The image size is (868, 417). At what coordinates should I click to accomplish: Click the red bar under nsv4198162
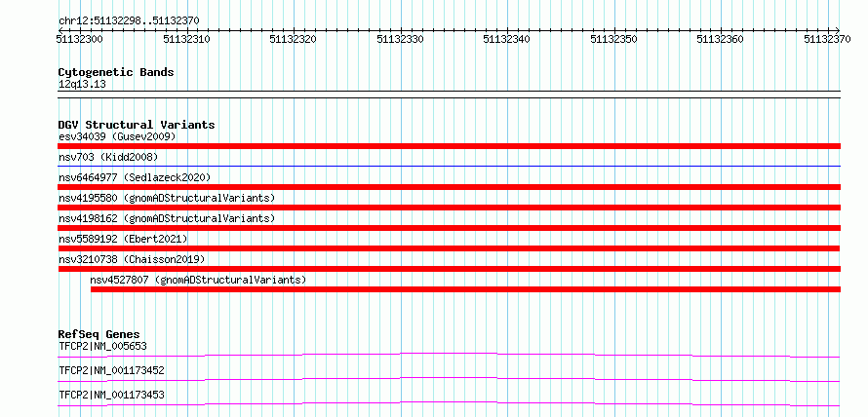tap(449, 228)
